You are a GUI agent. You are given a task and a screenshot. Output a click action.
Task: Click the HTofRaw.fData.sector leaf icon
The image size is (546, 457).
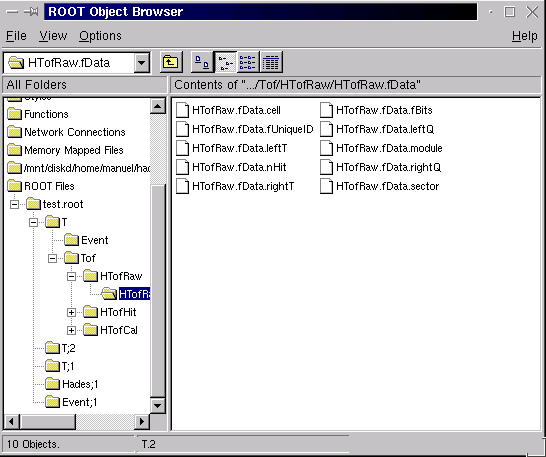point(326,186)
